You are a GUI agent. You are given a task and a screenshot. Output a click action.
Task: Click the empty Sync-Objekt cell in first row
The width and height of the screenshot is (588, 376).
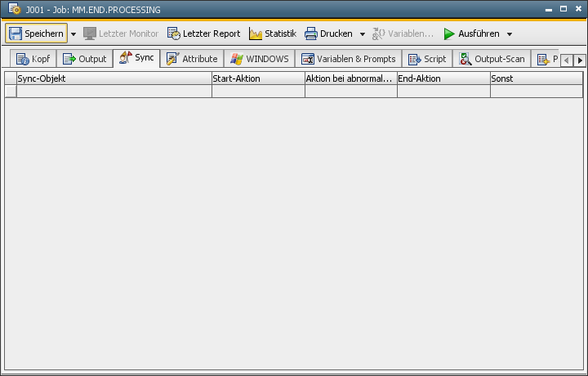point(114,92)
